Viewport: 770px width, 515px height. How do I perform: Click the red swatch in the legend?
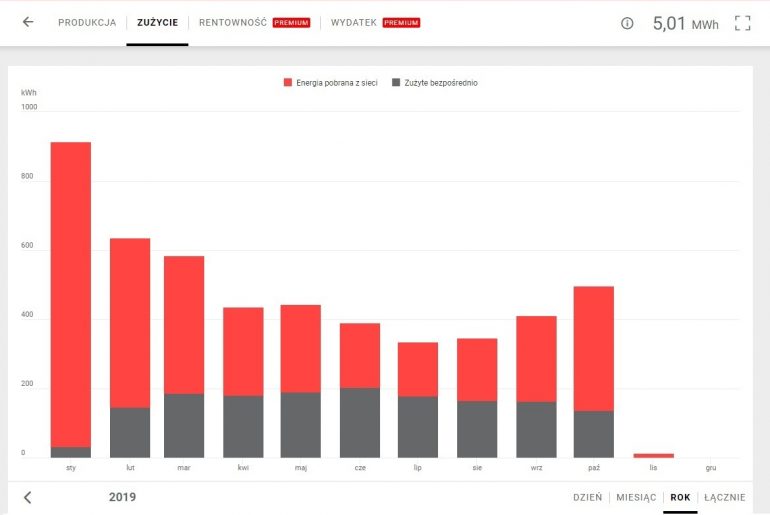(288, 83)
